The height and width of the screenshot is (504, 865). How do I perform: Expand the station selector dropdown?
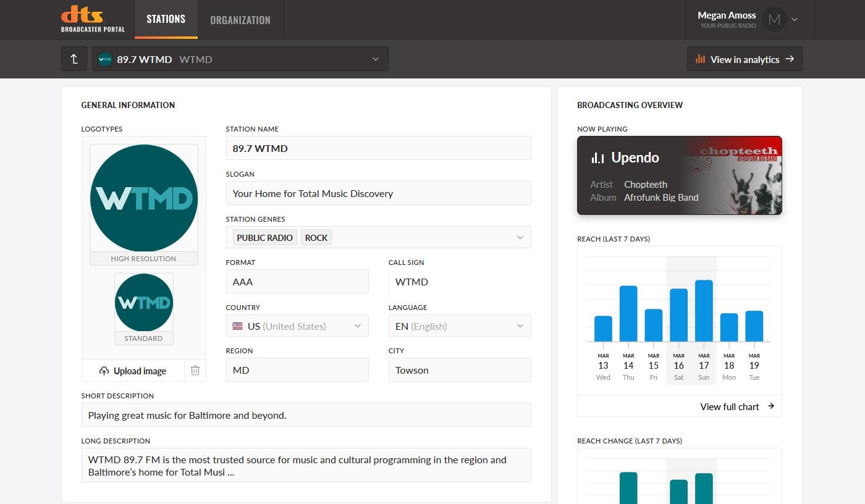coord(240,59)
